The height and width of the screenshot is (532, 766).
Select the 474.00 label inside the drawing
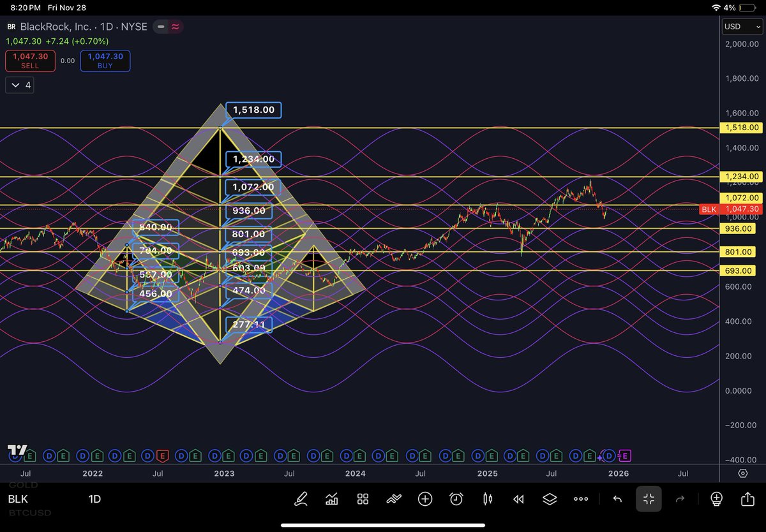pos(250,290)
